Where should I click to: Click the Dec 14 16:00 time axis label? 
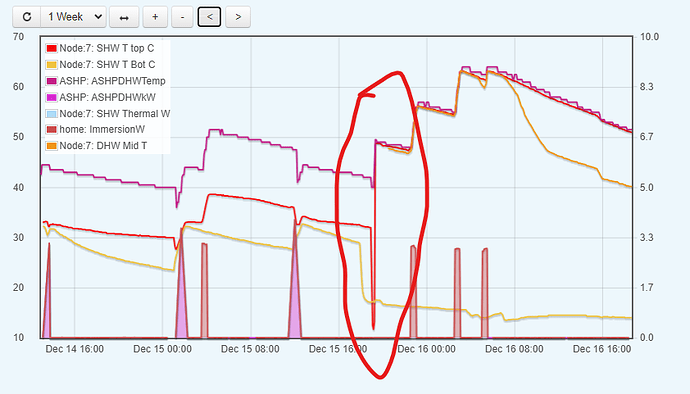click(x=74, y=349)
